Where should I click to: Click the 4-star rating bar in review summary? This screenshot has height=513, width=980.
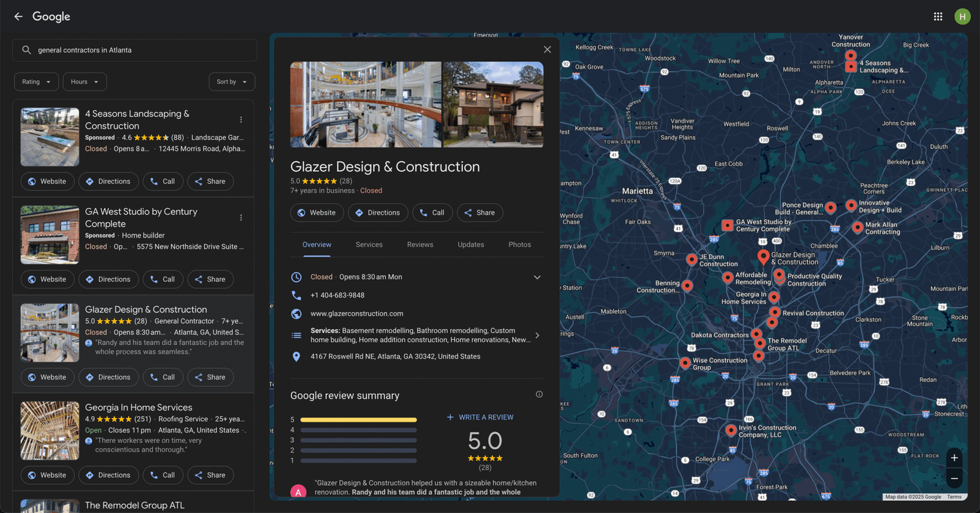pos(358,430)
